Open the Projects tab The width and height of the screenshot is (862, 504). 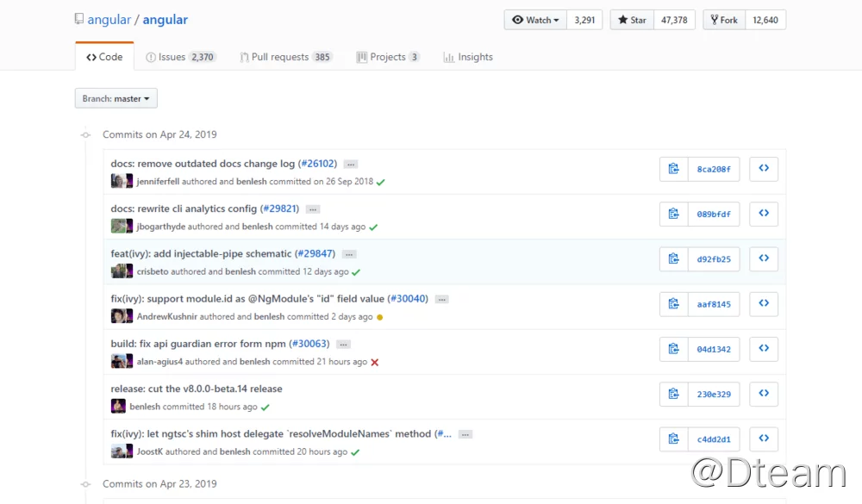(x=388, y=57)
